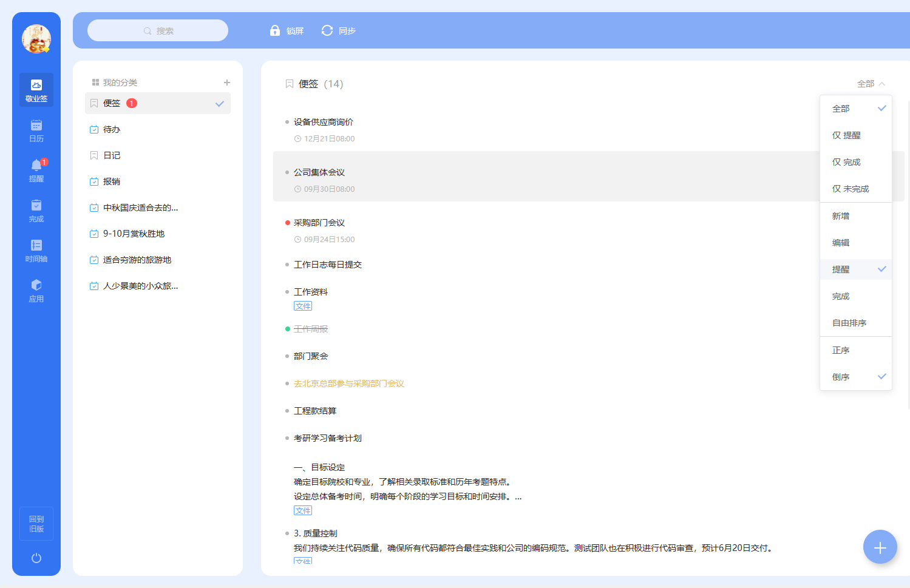
Task: Select the 待办 category
Action: [158, 129]
